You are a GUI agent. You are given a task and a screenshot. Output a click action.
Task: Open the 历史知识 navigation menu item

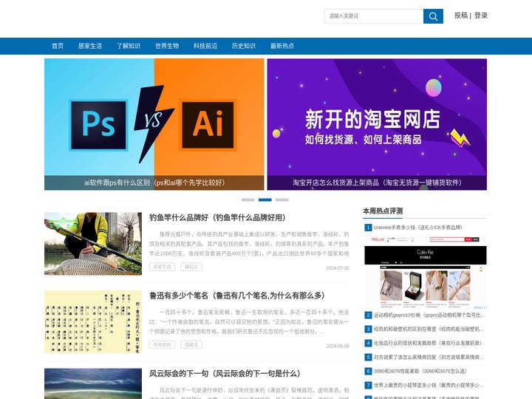[x=244, y=46]
